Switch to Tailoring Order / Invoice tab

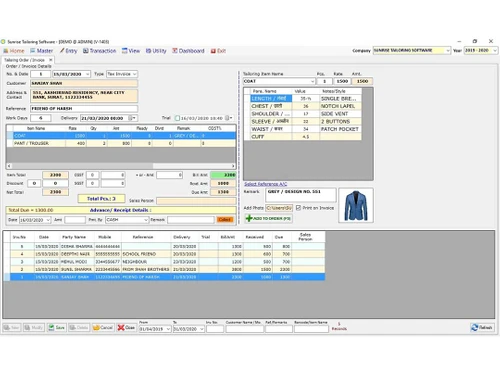coord(24,60)
